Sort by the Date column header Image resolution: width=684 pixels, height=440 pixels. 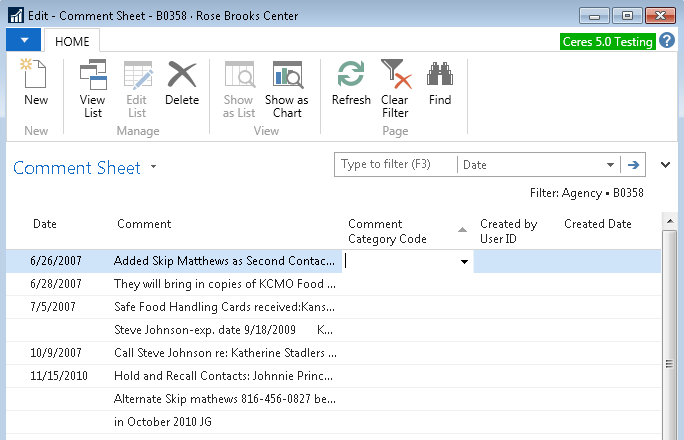click(x=45, y=224)
